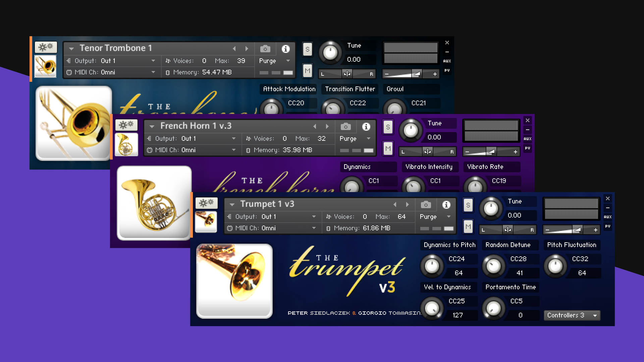Open the snapshot camera view for Trumpet 1 v3
644x362 pixels.
[x=425, y=204]
